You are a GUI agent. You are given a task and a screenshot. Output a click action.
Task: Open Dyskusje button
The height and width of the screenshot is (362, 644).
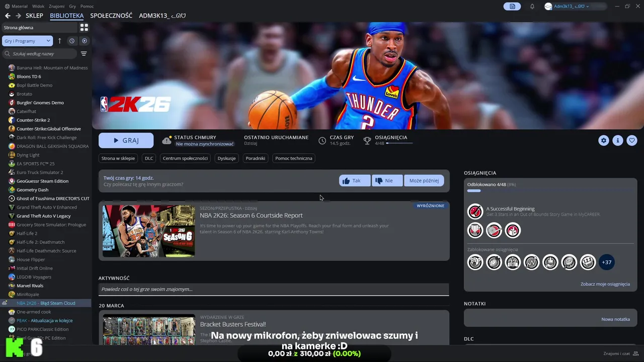(226, 158)
